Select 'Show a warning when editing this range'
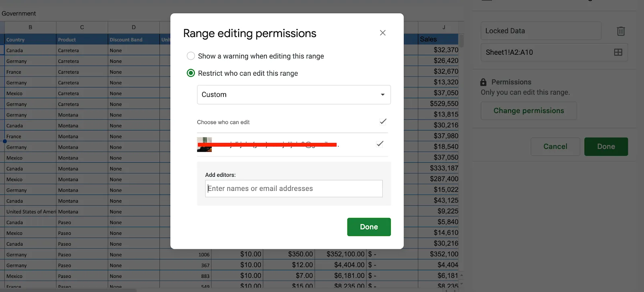The height and width of the screenshot is (292, 644). (x=191, y=56)
